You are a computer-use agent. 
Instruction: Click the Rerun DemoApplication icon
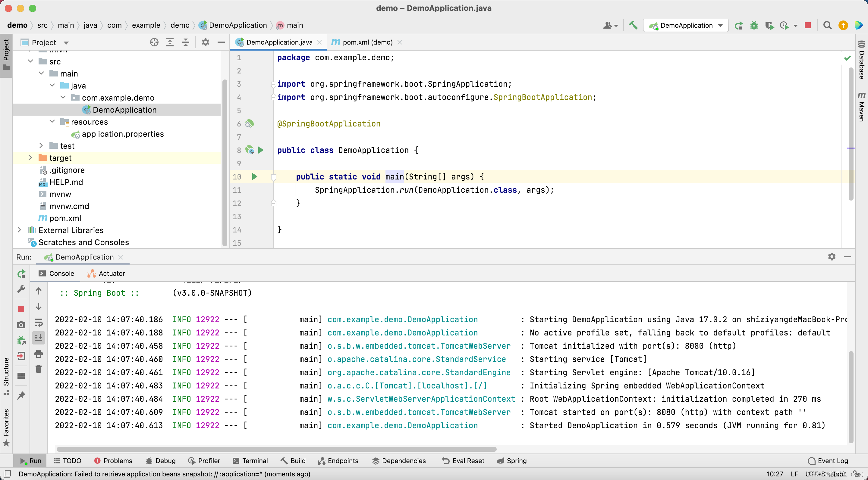click(21, 273)
